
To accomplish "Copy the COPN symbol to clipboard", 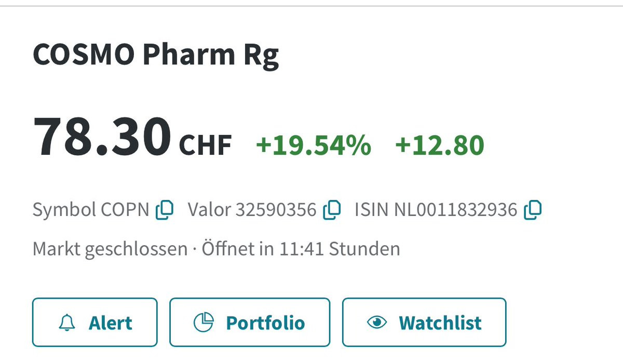I will point(165,210).
